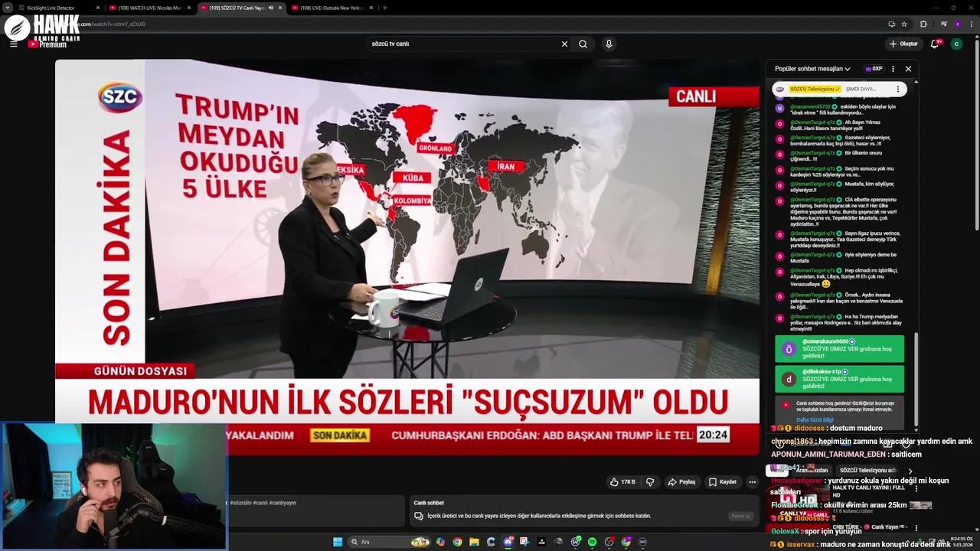Open YouTube notifications bell
The width and height of the screenshot is (980, 551).
point(934,44)
